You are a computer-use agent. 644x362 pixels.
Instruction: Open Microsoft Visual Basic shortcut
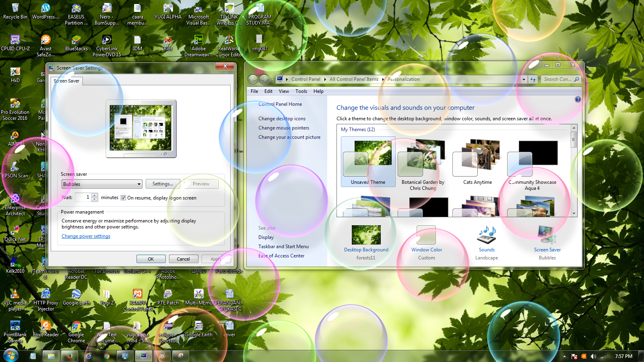[x=198, y=14]
